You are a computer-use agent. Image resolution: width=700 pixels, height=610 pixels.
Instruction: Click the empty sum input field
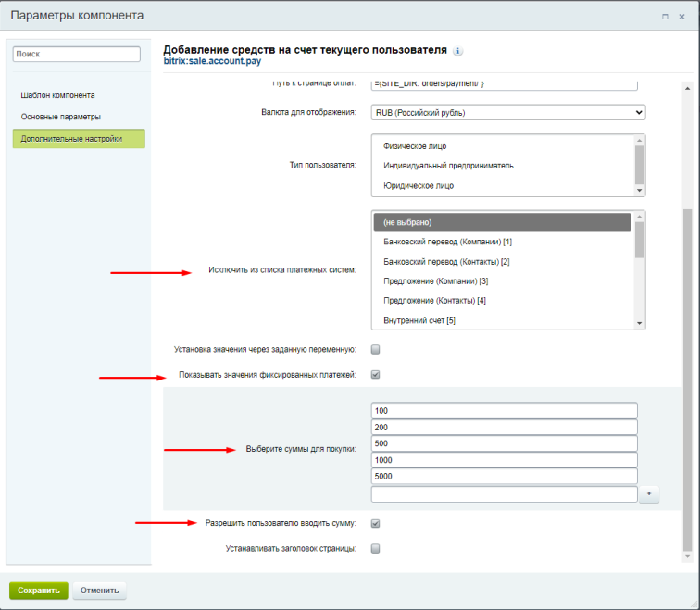[x=504, y=494]
